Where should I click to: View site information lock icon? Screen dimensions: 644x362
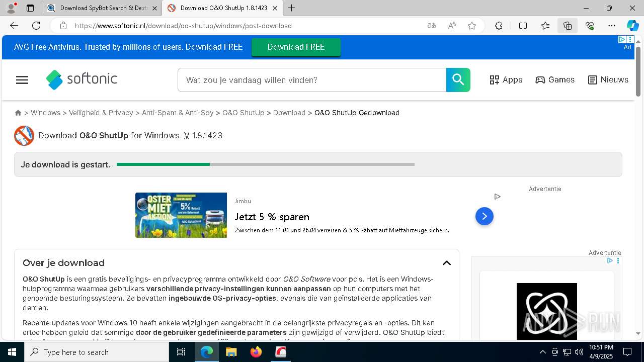pyautogui.click(x=63, y=26)
